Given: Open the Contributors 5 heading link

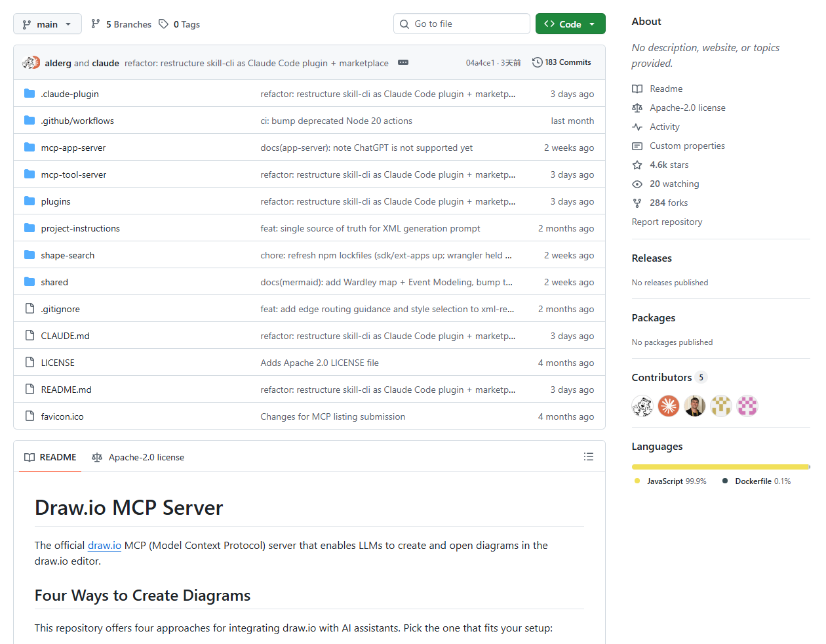Looking at the screenshot, I should coord(669,377).
